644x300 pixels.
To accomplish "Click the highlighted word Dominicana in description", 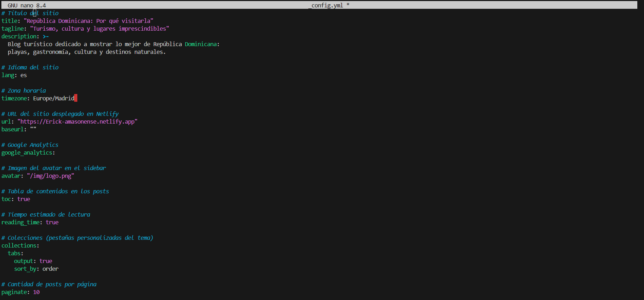I will click(201, 44).
